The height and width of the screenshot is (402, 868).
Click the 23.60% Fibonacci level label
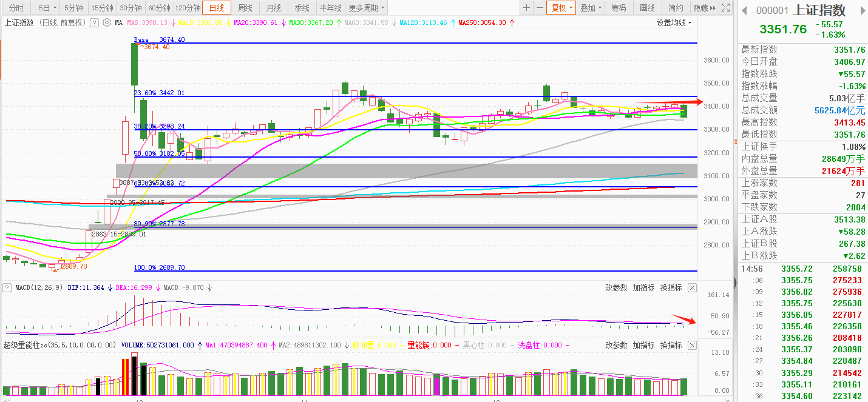[x=159, y=93]
